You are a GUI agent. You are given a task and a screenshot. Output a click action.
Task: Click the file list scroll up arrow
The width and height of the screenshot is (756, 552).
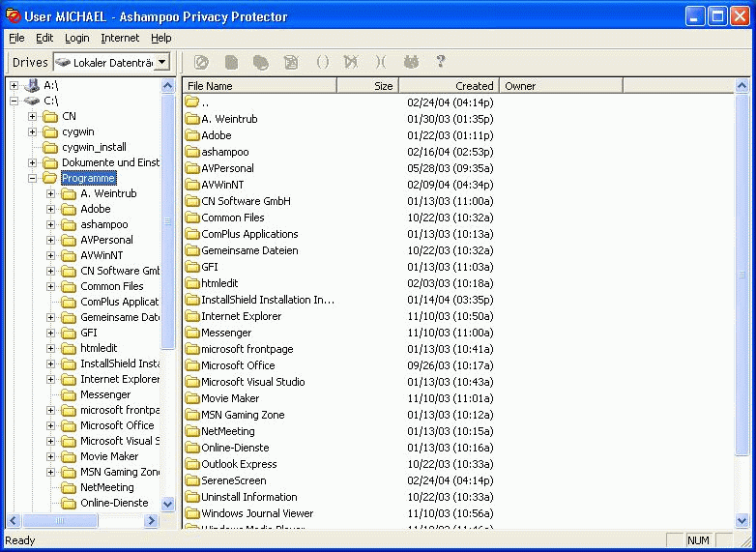742,86
